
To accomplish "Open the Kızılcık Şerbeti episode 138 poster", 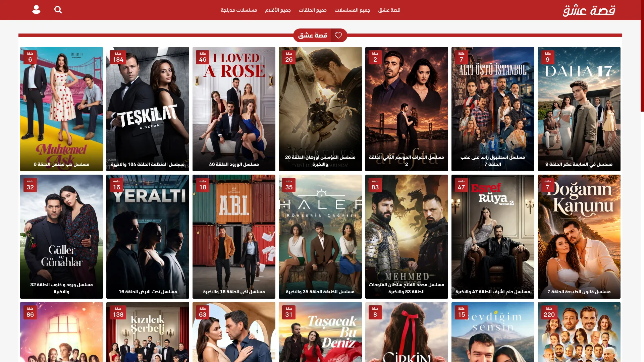I will point(148,332).
